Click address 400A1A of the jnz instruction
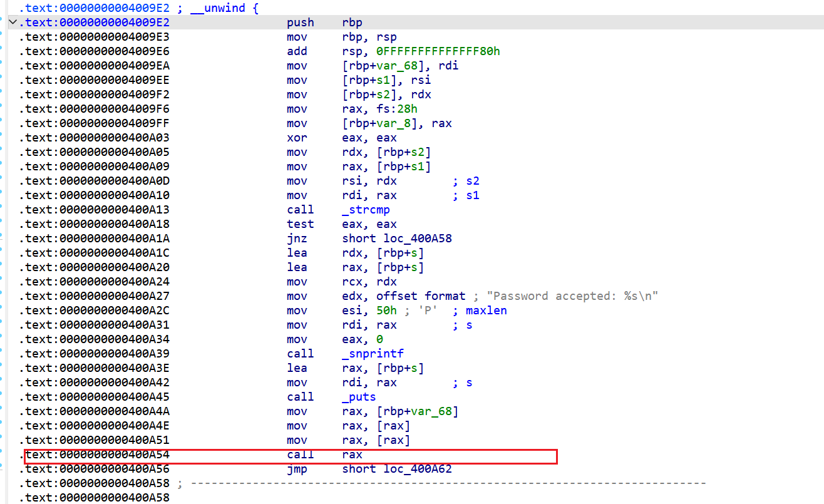 94,239
